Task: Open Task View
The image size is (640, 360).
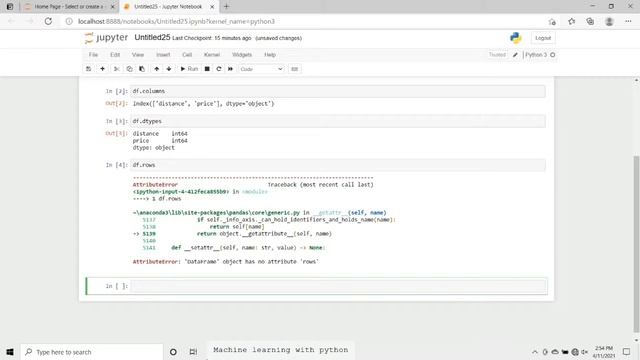Action: tap(193, 352)
